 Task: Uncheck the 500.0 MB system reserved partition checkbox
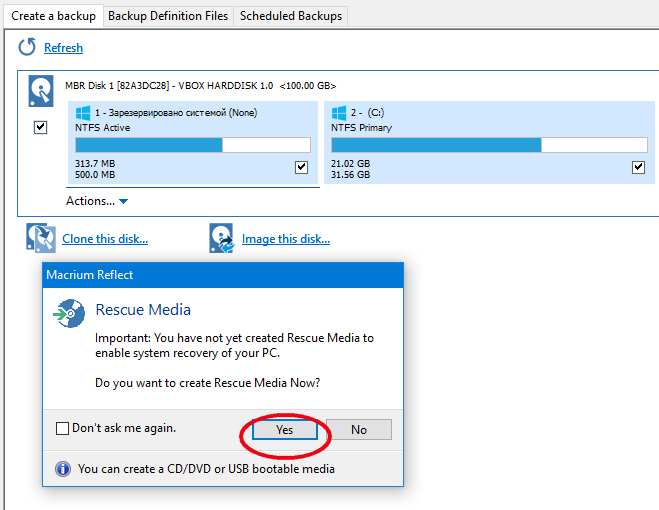point(301,167)
